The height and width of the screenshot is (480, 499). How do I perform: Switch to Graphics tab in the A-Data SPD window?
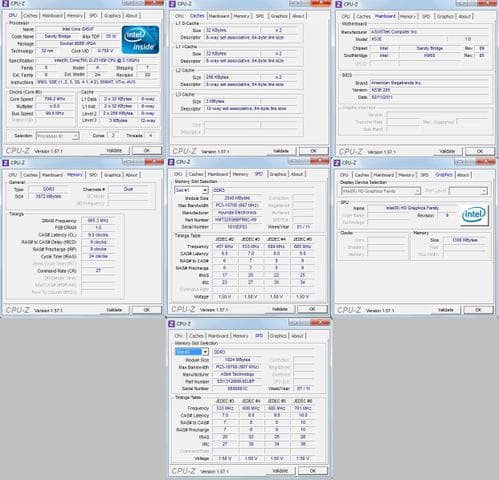278,336
